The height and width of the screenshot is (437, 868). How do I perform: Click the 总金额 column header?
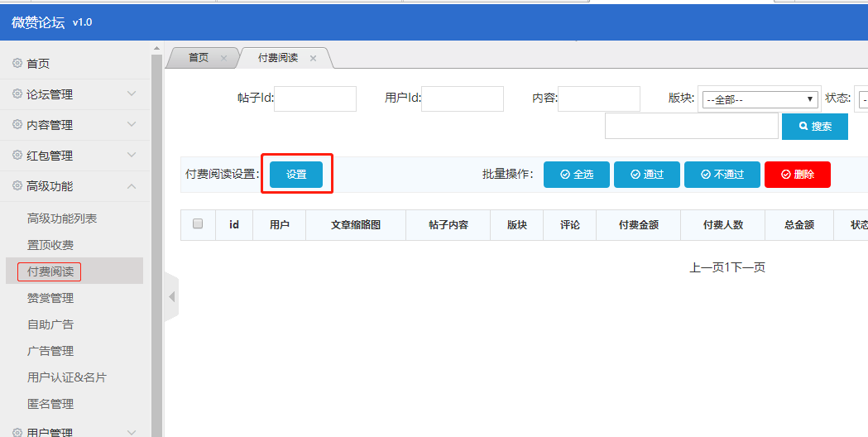[799, 225]
